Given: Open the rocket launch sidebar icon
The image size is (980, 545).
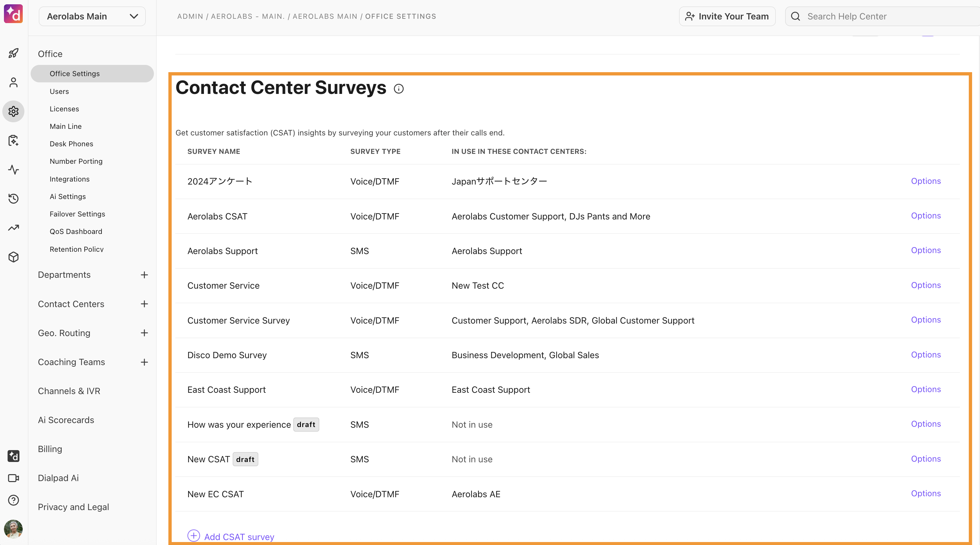Looking at the screenshot, I should click(x=13, y=53).
